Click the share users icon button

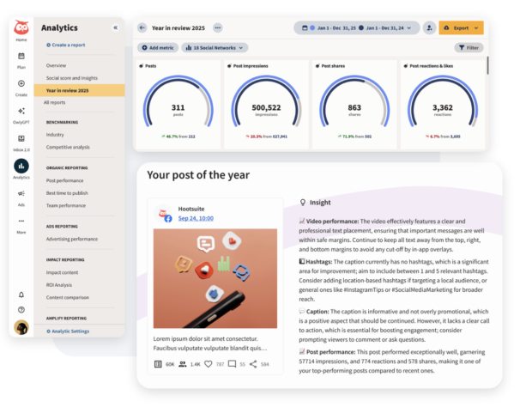tap(429, 27)
